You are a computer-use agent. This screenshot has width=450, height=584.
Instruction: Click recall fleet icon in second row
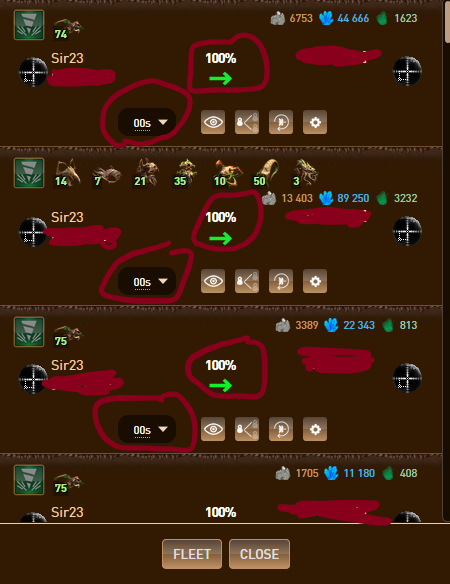click(x=281, y=281)
